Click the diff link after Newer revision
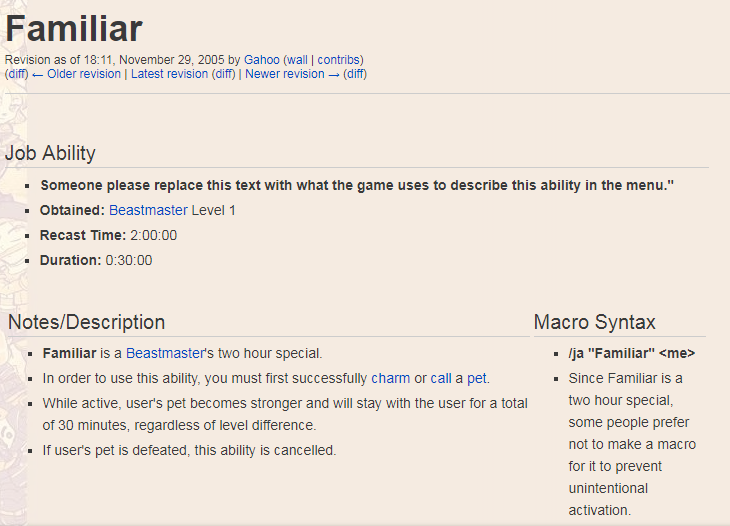 [x=355, y=74]
